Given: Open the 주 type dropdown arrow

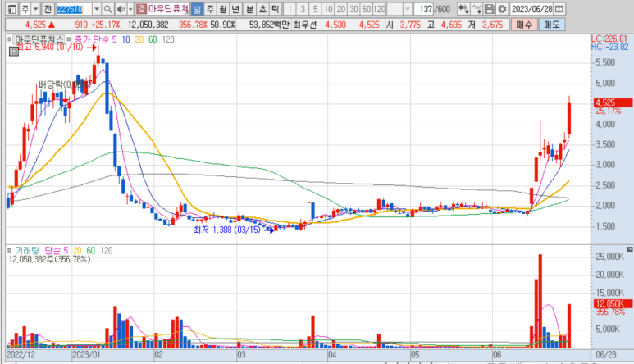Looking at the screenshot, I should pyautogui.click(x=35, y=9).
